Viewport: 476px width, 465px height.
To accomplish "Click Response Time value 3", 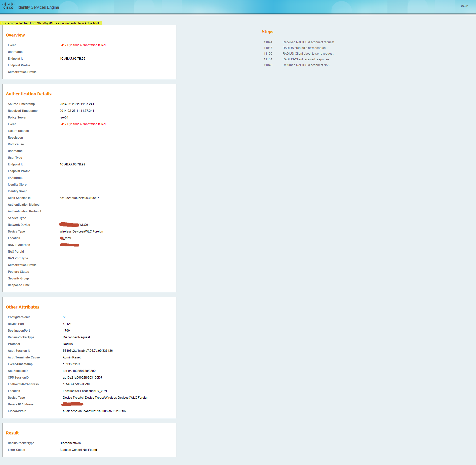I will tap(60, 285).
